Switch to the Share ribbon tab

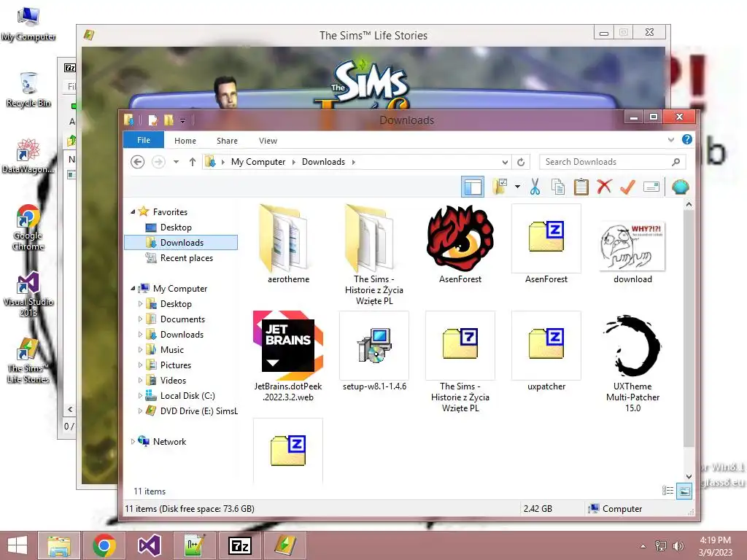227,141
